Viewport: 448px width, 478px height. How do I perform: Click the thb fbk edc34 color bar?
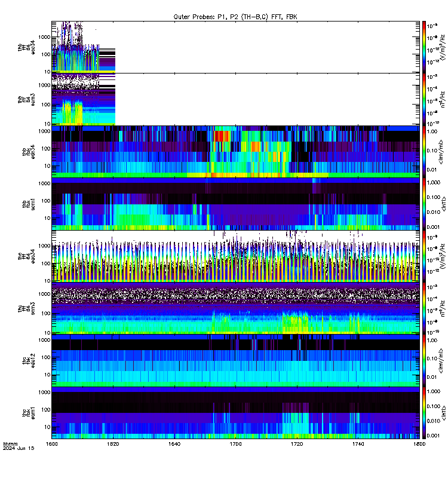tap(424, 152)
